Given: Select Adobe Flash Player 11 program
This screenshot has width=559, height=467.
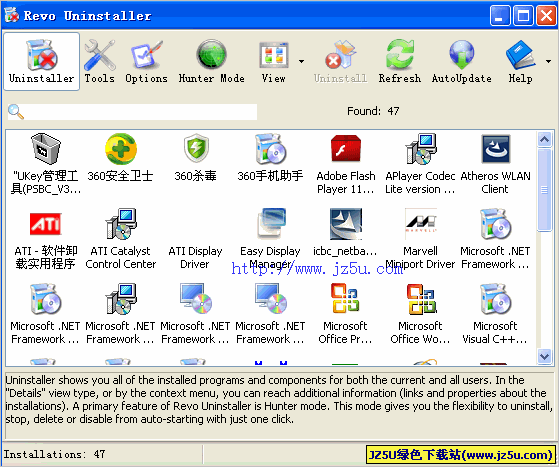Looking at the screenshot, I should (x=346, y=164).
